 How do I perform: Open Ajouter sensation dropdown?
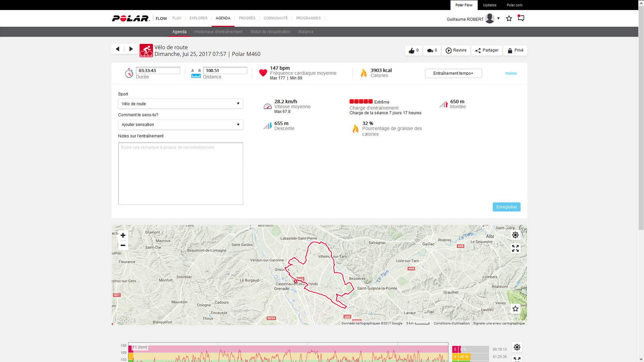pos(180,125)
